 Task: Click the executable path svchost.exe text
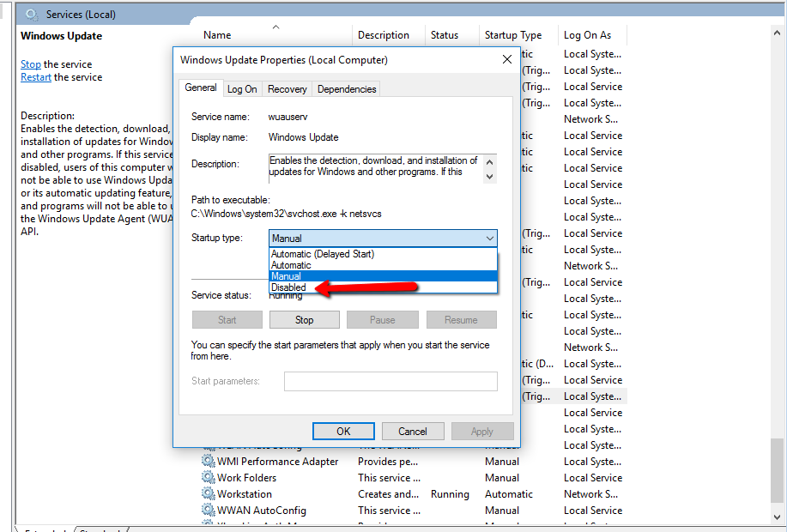pyautogui.click(x=286, y=214)
